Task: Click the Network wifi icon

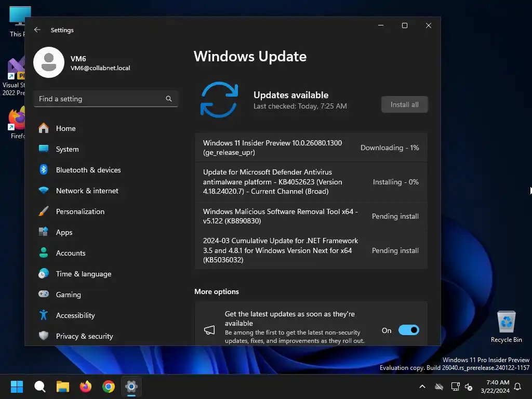Action: coord(44,190)
